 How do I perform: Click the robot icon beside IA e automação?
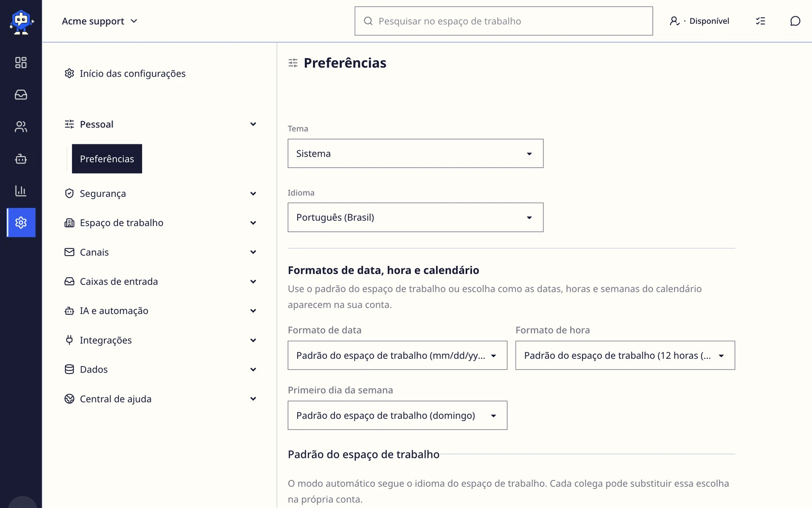click(69, 311)
